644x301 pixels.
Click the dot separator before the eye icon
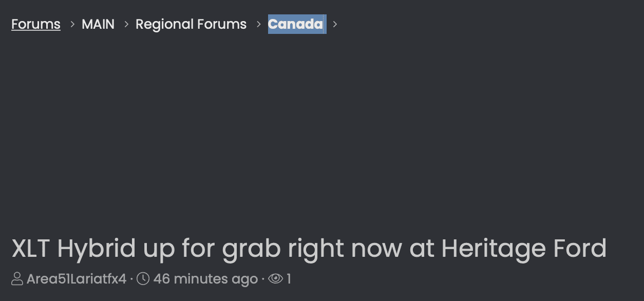[263, 279]
